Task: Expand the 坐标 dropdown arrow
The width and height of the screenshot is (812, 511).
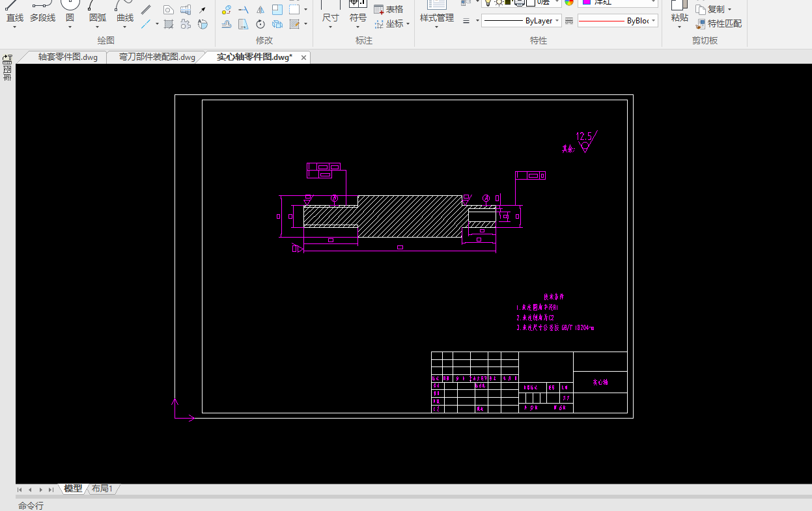Action: coord(408,24)
